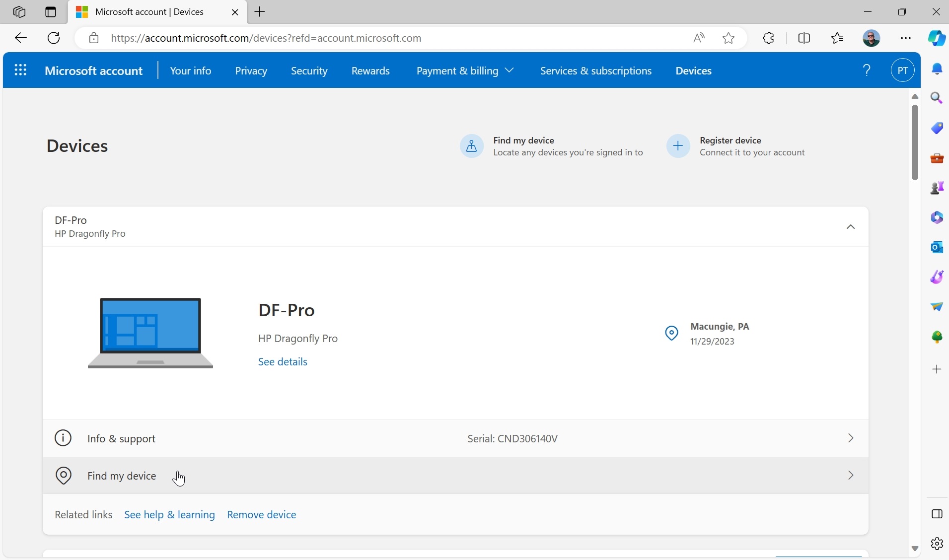
Task: Collapse the DF-Pro device card
Action: point(850,227)
